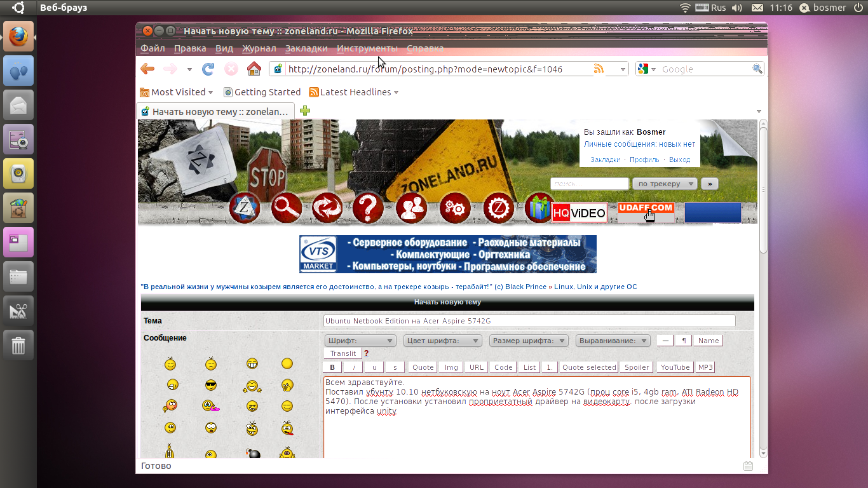
Task: Open the Инструменты menu
Action: tap(367, 48)
